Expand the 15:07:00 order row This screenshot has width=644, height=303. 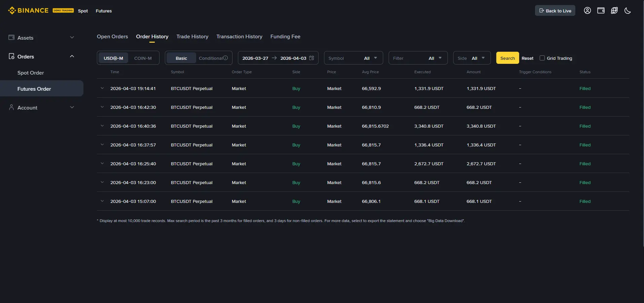coord(102,201)
